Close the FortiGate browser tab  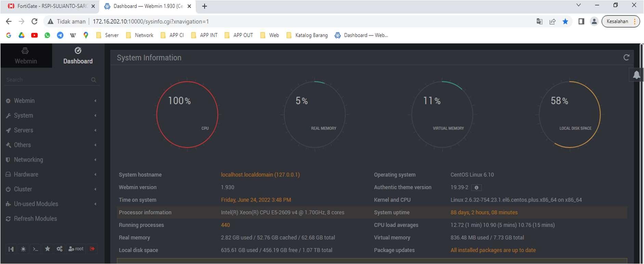(93, 6)
